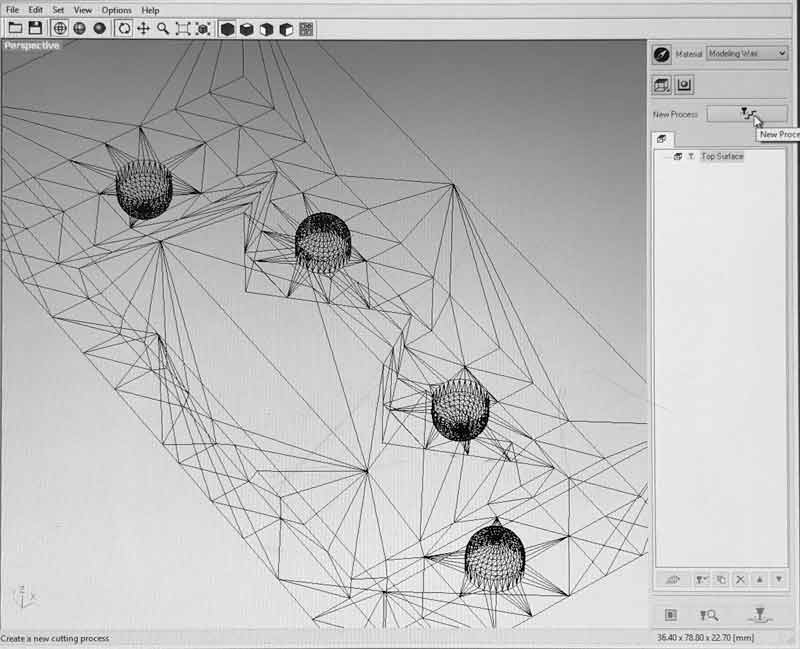The image size is (800, 649).
Task: Switch to the solid shaded sphere icon
Action: click(x=99, y=29)
